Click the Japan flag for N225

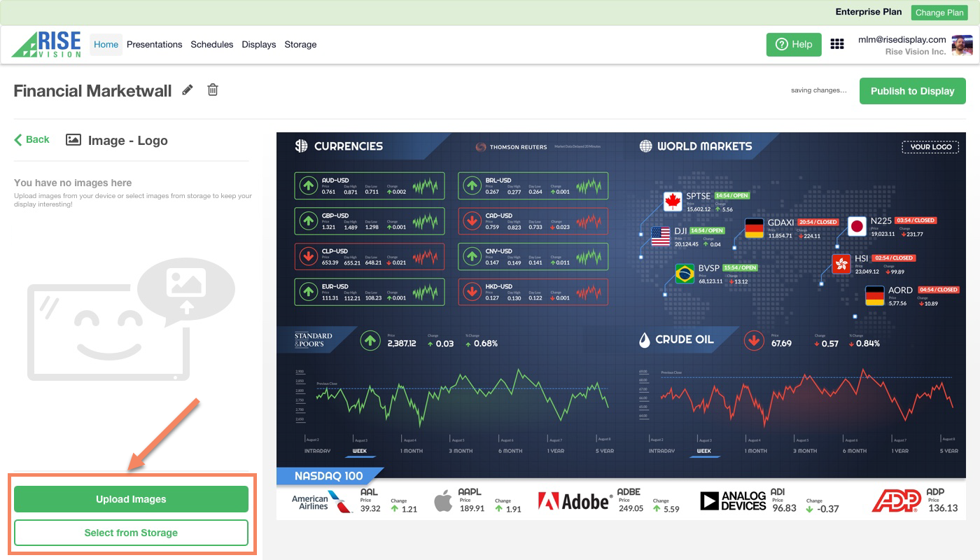857,226
